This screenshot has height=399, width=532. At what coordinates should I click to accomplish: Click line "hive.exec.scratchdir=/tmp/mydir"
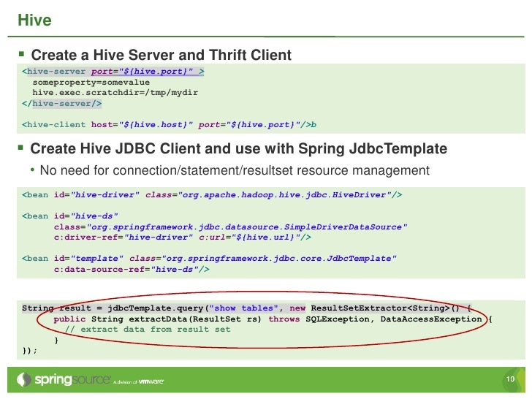click(115, 93)
